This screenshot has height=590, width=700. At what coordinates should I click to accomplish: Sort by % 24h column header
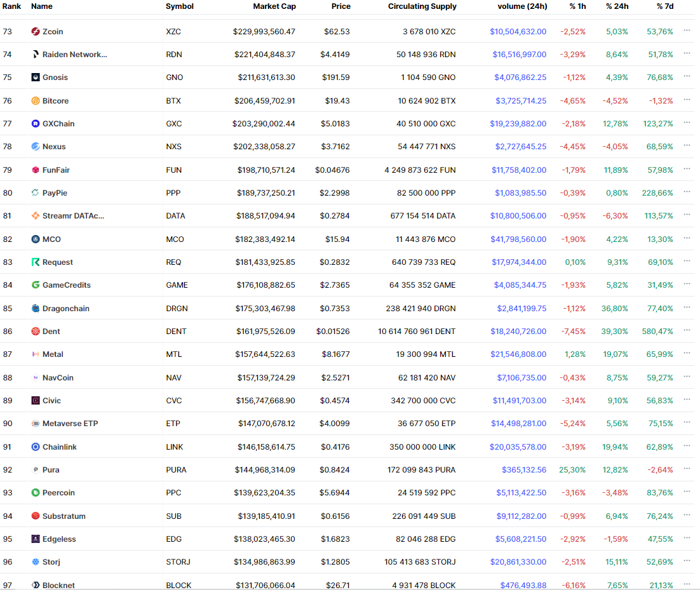[x=617, y=6]
